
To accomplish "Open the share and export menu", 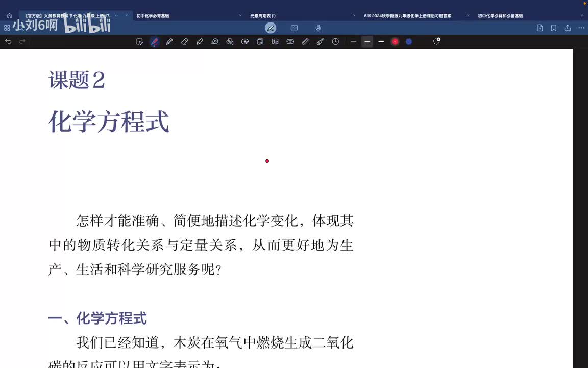I will [x=568, y=28].
